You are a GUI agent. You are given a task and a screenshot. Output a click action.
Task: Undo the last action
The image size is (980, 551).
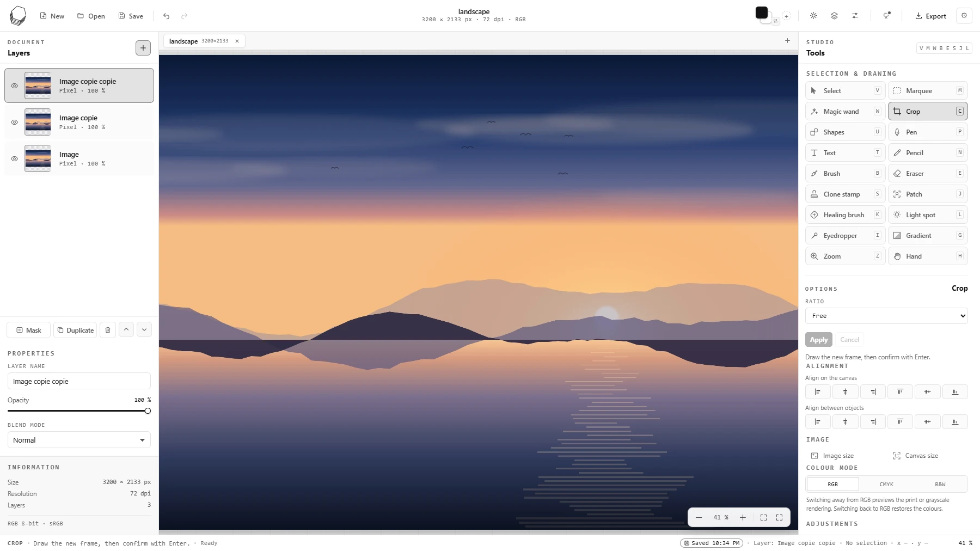click(166, 16)
